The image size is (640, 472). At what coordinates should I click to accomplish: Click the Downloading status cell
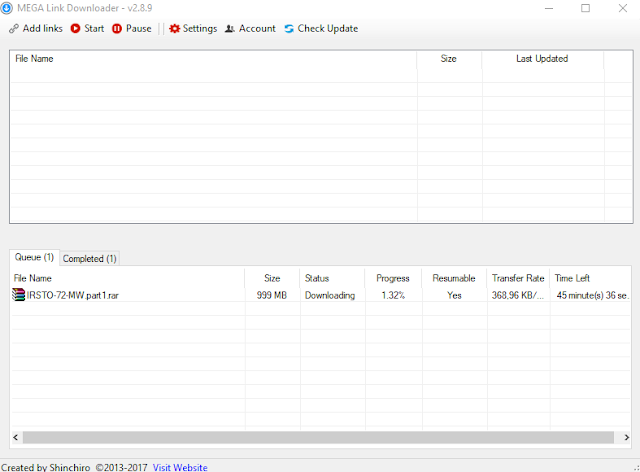pyautogui.click(x=330, y=295)
